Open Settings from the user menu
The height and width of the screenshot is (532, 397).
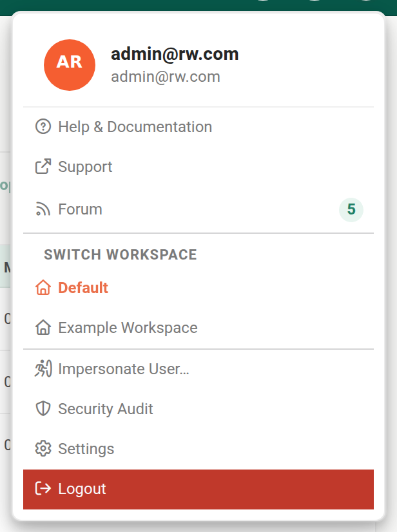pos(198,448)
